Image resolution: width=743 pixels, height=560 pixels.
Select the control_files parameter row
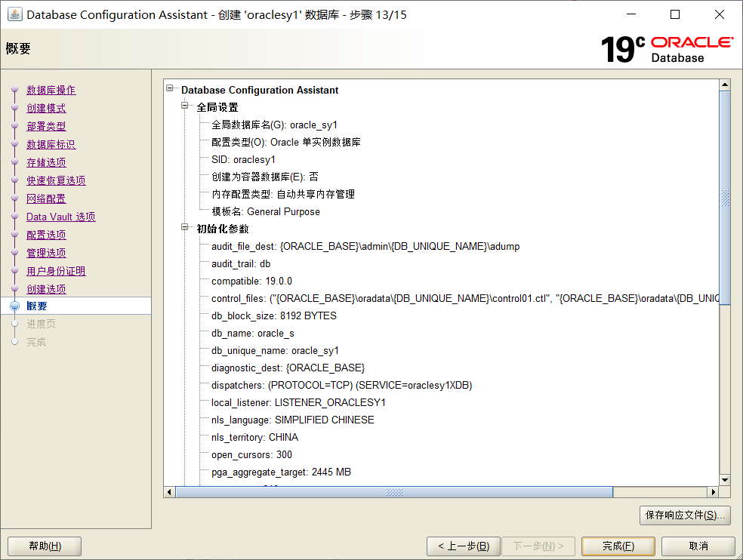click(465, 298)
